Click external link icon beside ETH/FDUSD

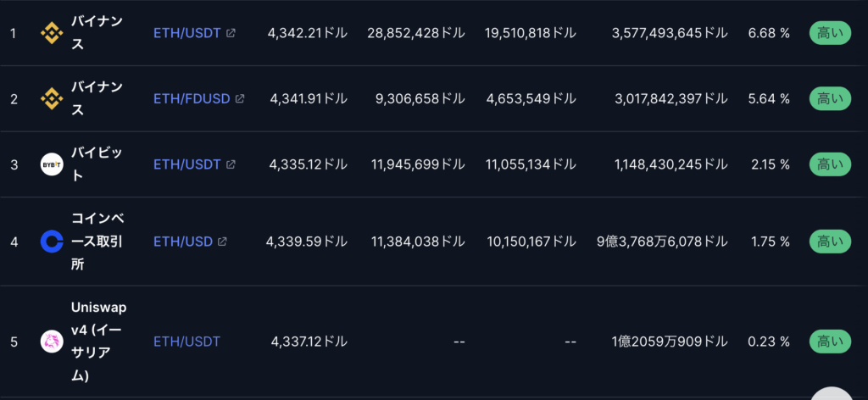click(x=240, y=99)
